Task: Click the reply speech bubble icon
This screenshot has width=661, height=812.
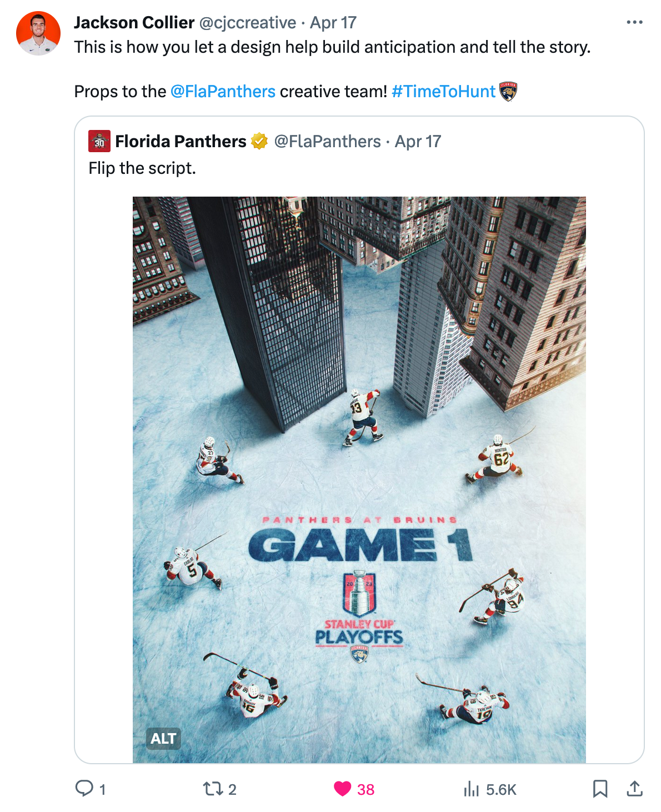Action: tap(84, 788)
